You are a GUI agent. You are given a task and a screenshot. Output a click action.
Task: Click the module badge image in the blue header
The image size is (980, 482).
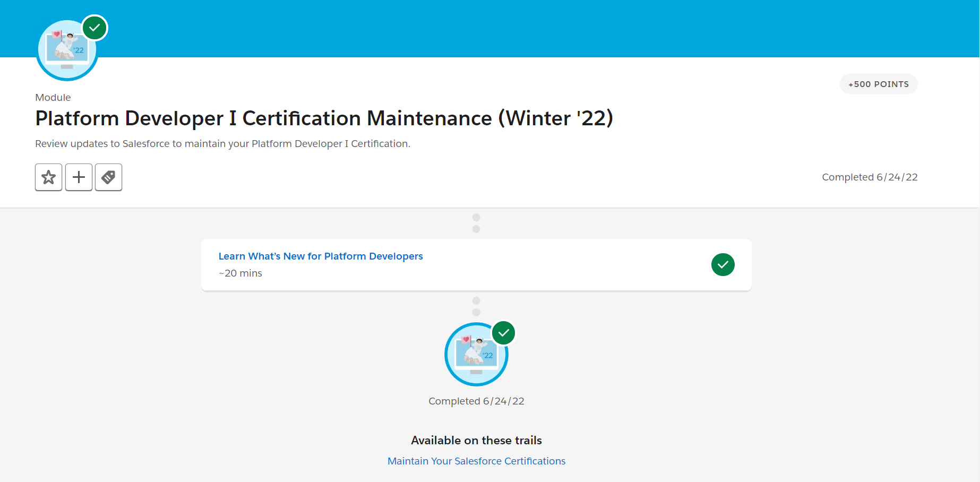pos(67,50)
